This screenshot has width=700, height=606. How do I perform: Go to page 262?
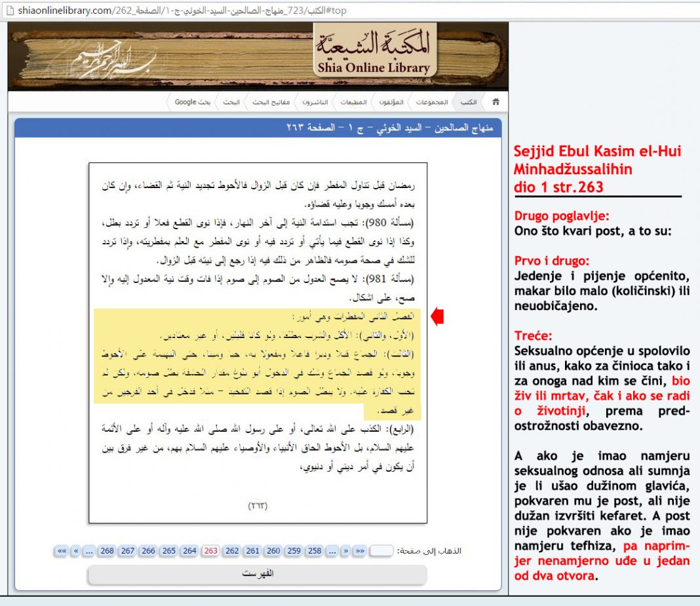232,551
